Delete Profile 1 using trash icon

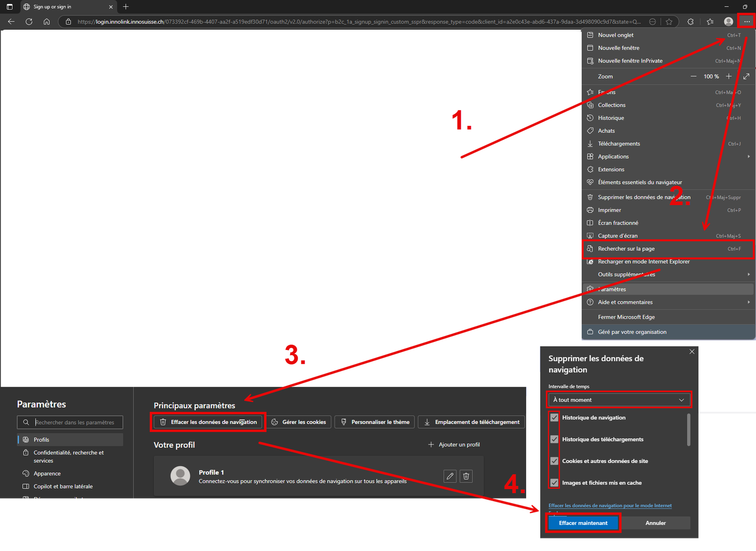(466, 476)
